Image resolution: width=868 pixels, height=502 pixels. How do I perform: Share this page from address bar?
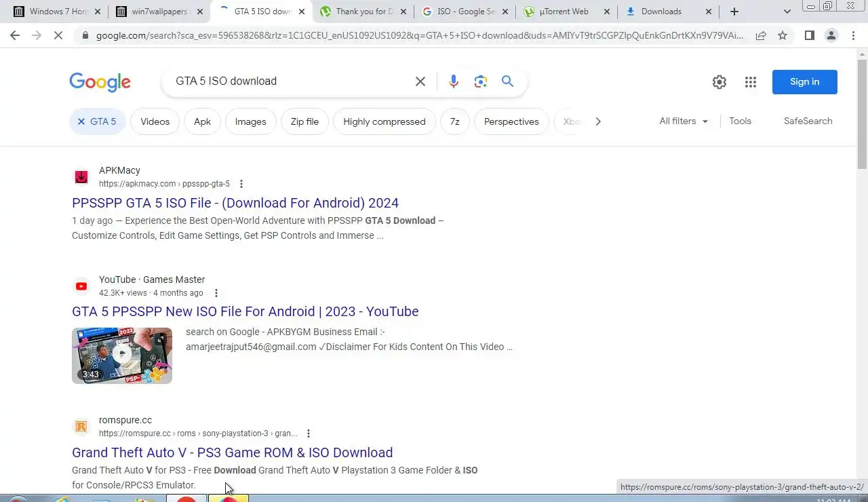pyautogui.click(x=761, y=35)
